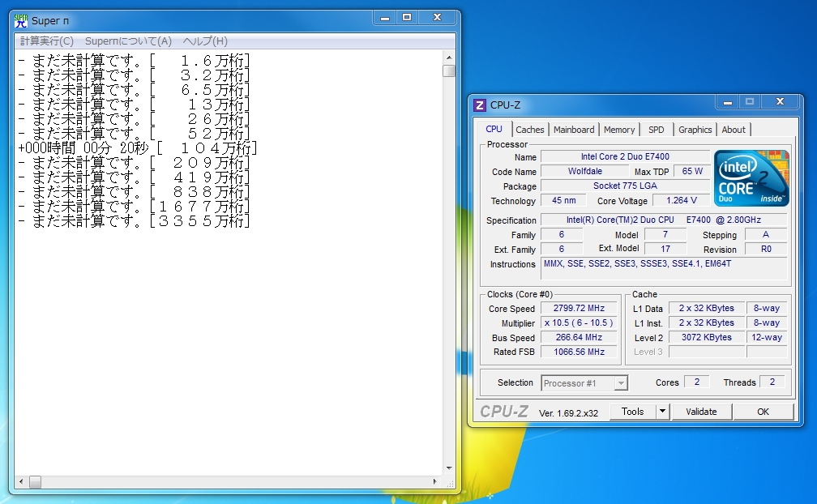This screenshot has height=504, width=817.
Task: Open the Superπについて(A) menu
Action: pyautogui.click(x=128, y=41)
